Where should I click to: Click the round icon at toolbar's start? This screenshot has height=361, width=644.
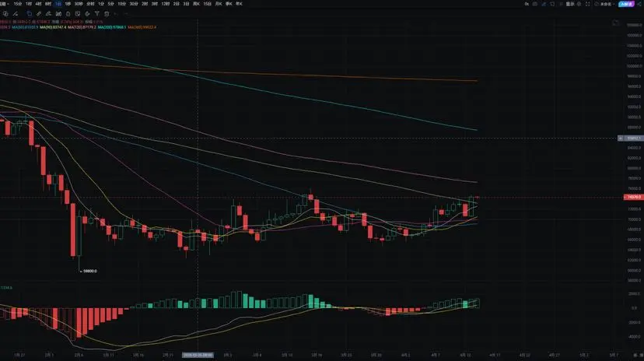pos(5,13)
